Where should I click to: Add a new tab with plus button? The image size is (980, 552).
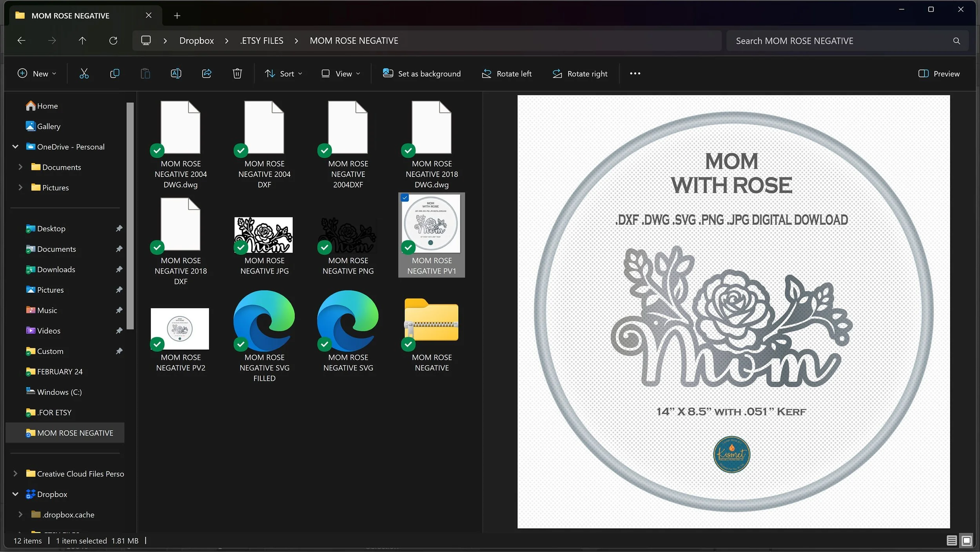177,16
